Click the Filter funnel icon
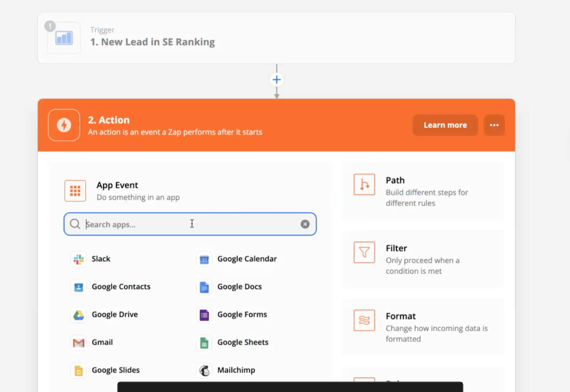 pos(364,252)
